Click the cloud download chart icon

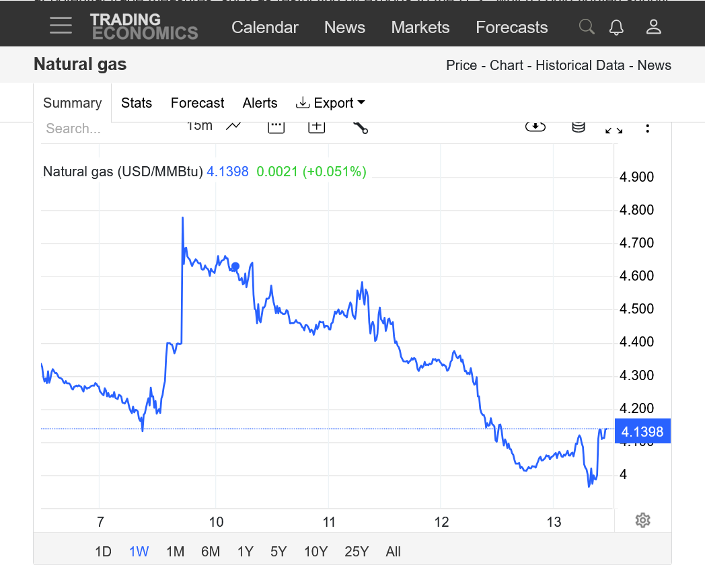(535, 126)
